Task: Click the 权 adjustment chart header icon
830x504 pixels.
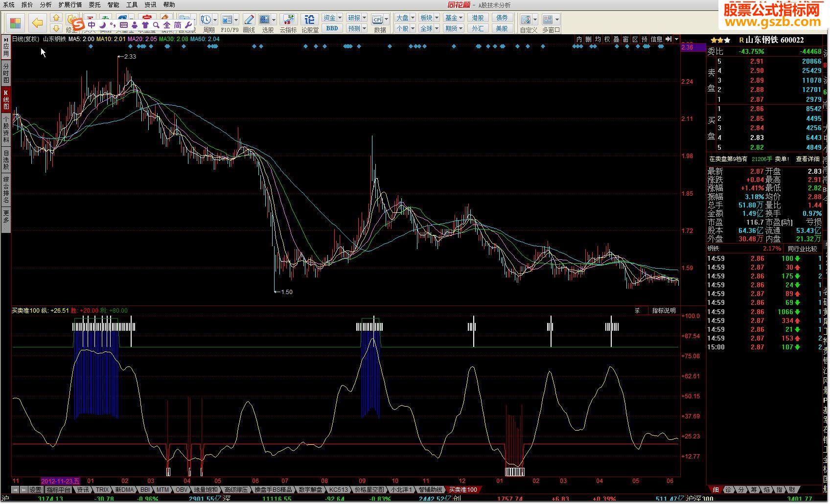Action: pos(607,39)
